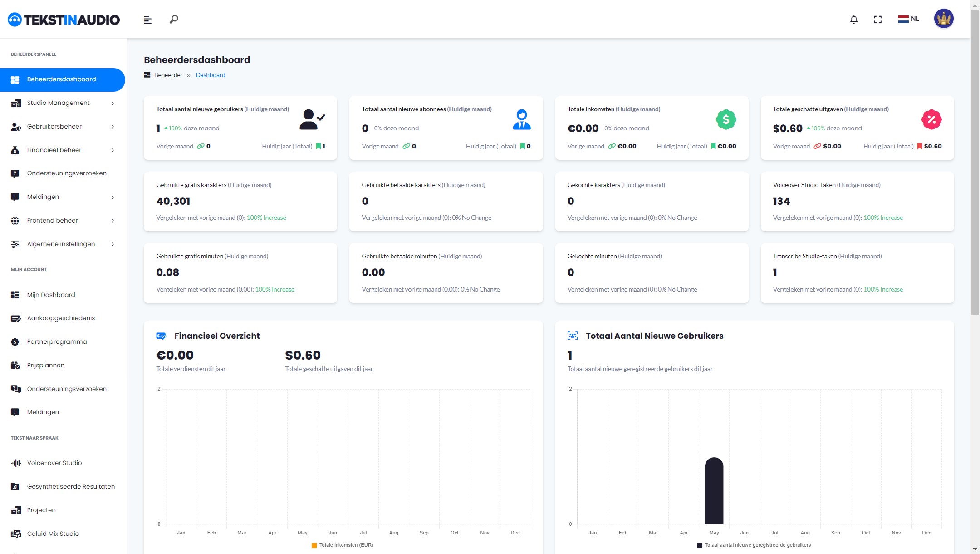Click 'Transcribe Studio-taken' card title

(x=805, y=257)
